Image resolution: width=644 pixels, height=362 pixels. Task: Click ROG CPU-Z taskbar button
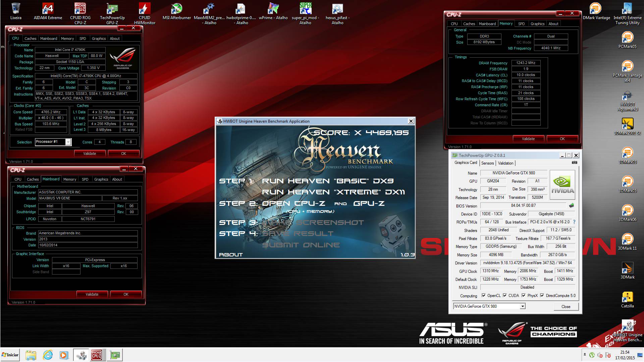97,355
